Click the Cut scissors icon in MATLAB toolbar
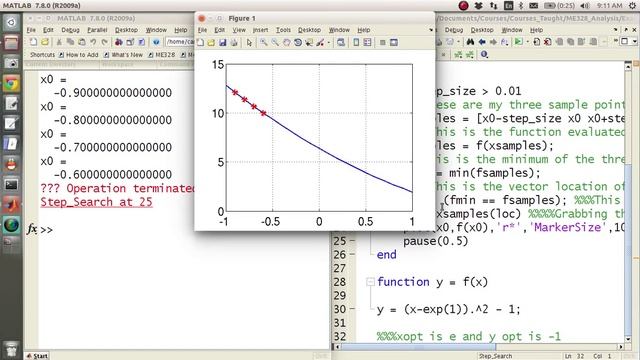Image resolution: width=640 pixels, height=360 pixels. 59,42
